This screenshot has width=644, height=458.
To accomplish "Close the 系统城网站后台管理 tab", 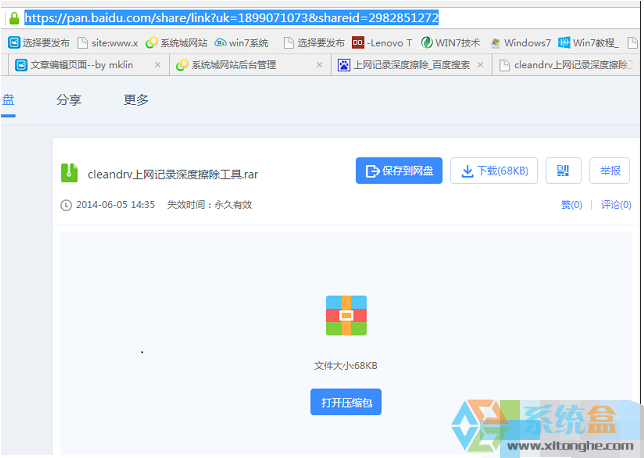I will [319, 65].
